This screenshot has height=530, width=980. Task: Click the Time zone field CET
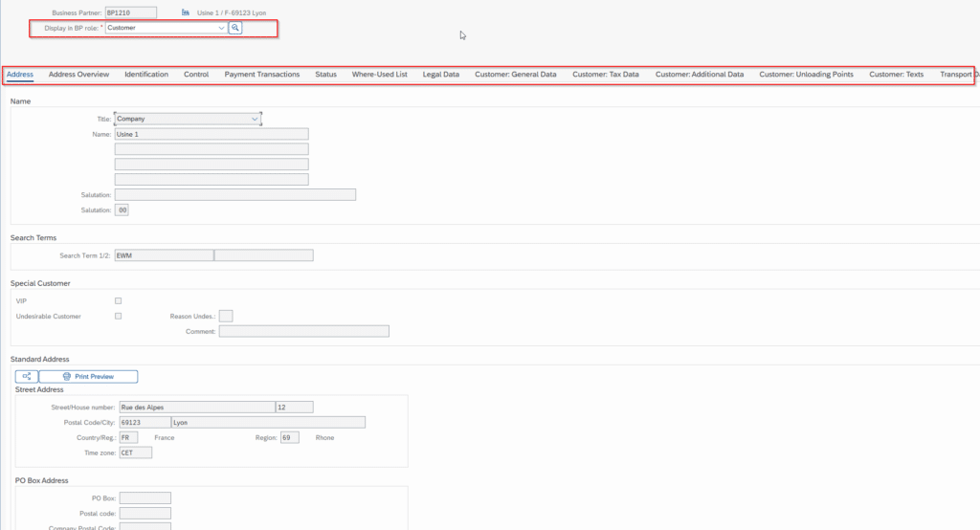coord(136,453)
